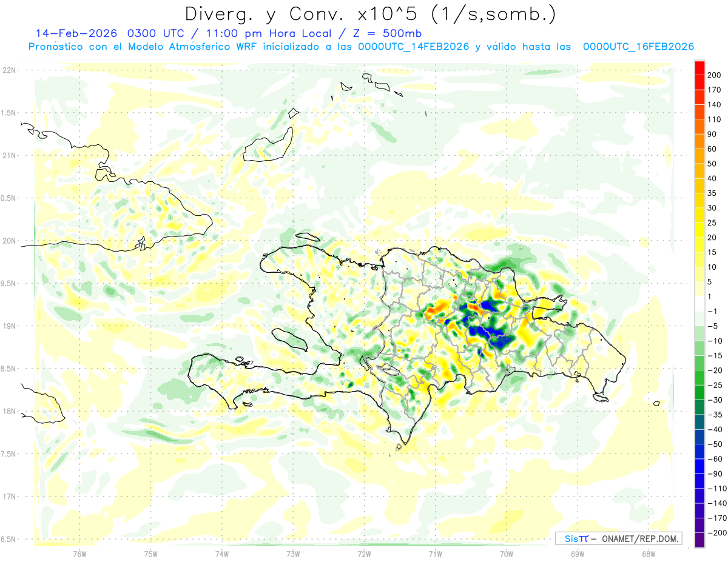
Task: Click the '75W' longitude label
Action: pyautogui.click(x=150, y=554)
